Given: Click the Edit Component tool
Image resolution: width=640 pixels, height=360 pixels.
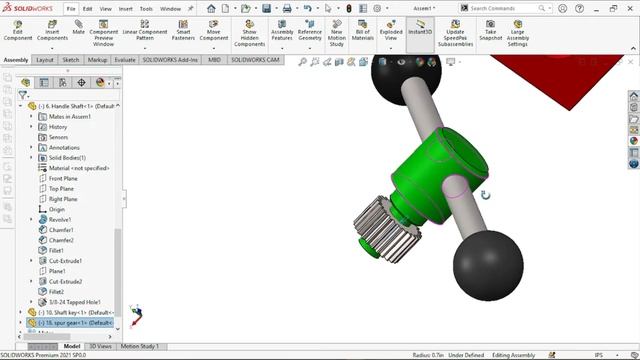Looking at the screenshot, I should [18, 31].
